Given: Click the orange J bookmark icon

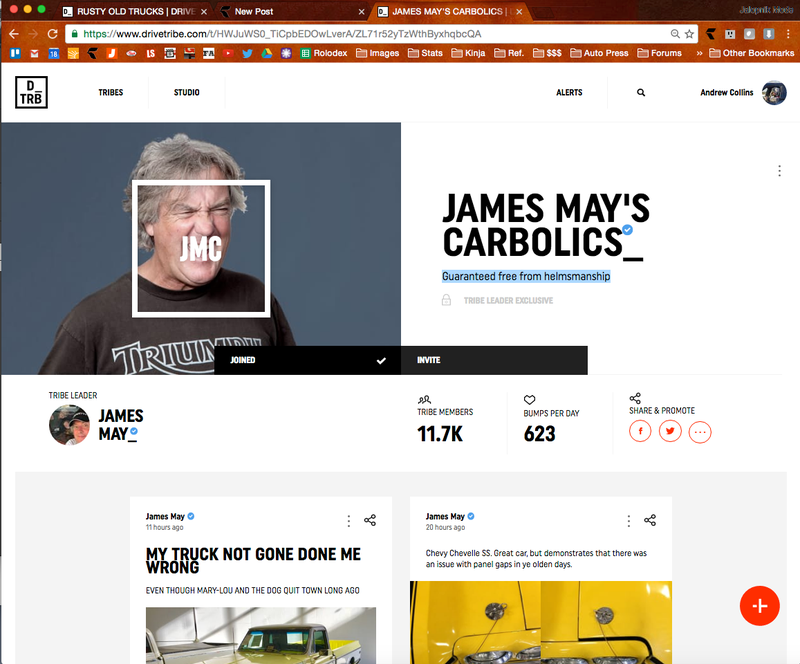Looking at the screenshot, I should (x=112, y=53).
